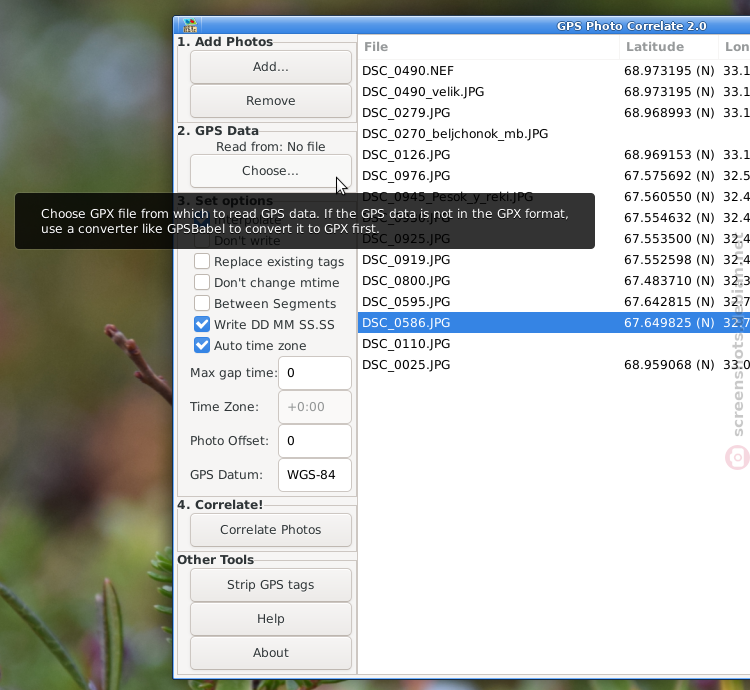The width and height of the screenshot is (750, 690).
Task: Click the Time Zone input field
Action: [x=315, y=407]
